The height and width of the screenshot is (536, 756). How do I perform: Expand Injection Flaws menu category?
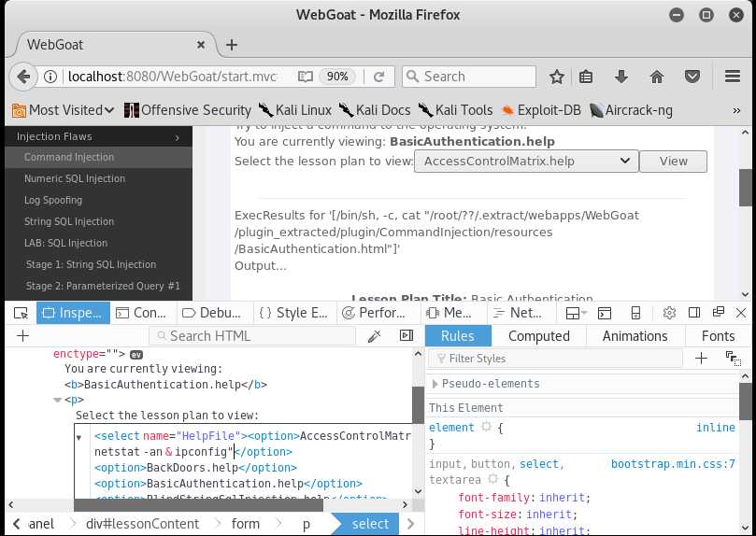coord(98,136)
